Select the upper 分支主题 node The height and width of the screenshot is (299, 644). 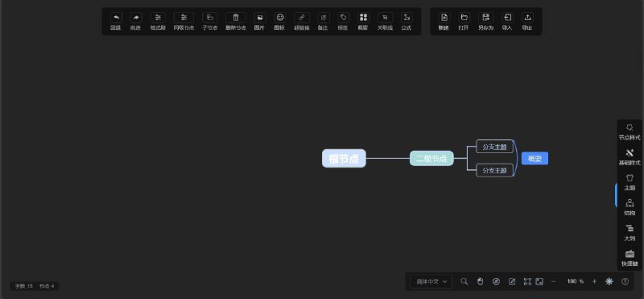[494, 147]
